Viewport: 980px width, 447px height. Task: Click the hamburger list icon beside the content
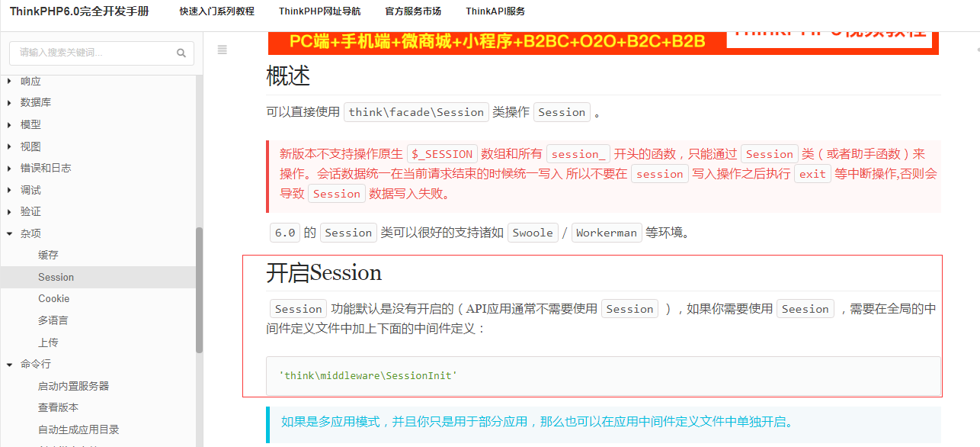tap(222, 50)
